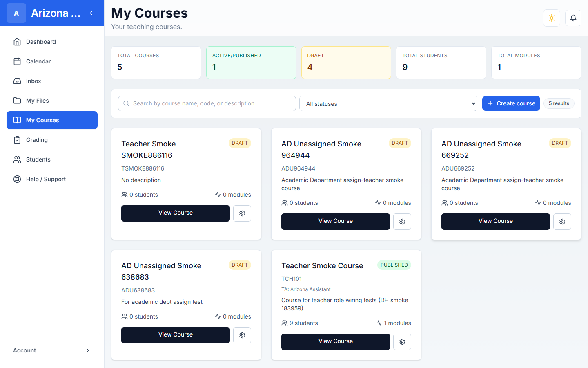Click the 5 results badge
Screen dimensions: 588x368
coord(559,103)
